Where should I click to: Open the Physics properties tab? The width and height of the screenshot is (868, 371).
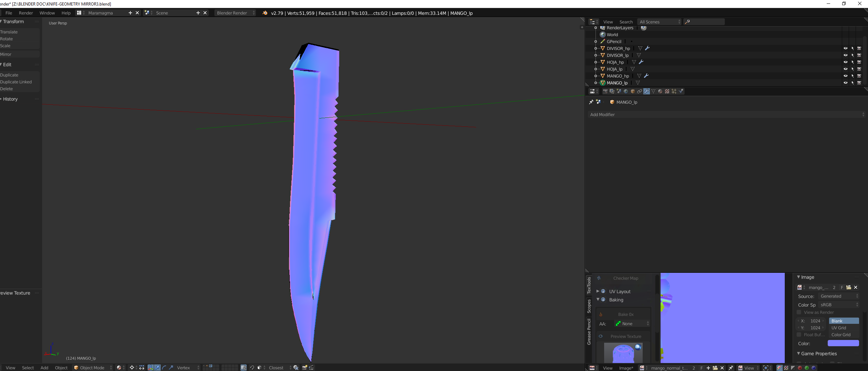tap(681, 91)
